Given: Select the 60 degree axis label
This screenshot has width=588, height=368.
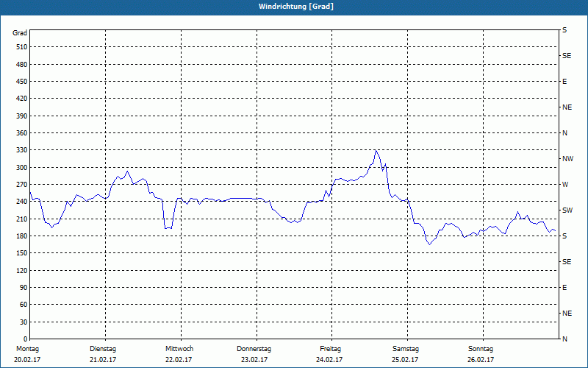Looking at the screenshot, I should pyautogui.click(x=24, y=305).
